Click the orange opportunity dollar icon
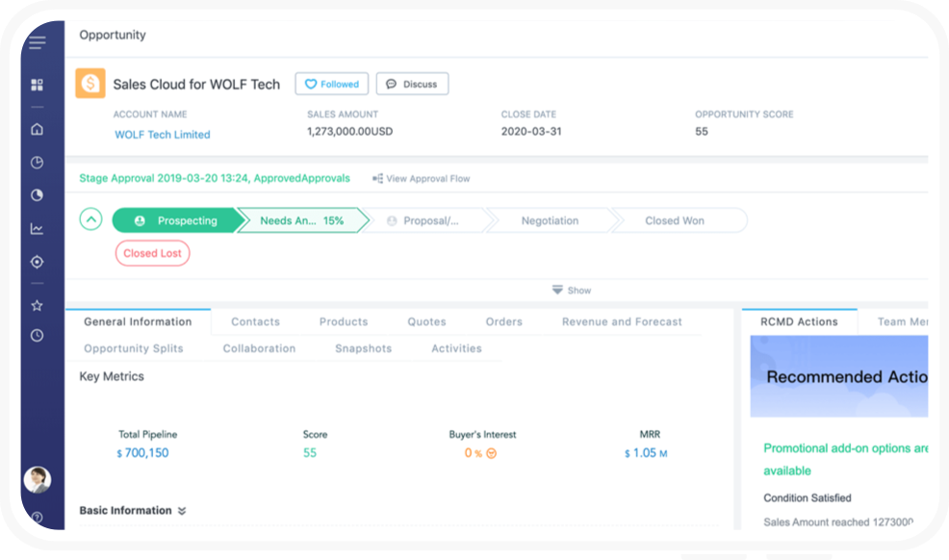 click(x=90, y=83)
